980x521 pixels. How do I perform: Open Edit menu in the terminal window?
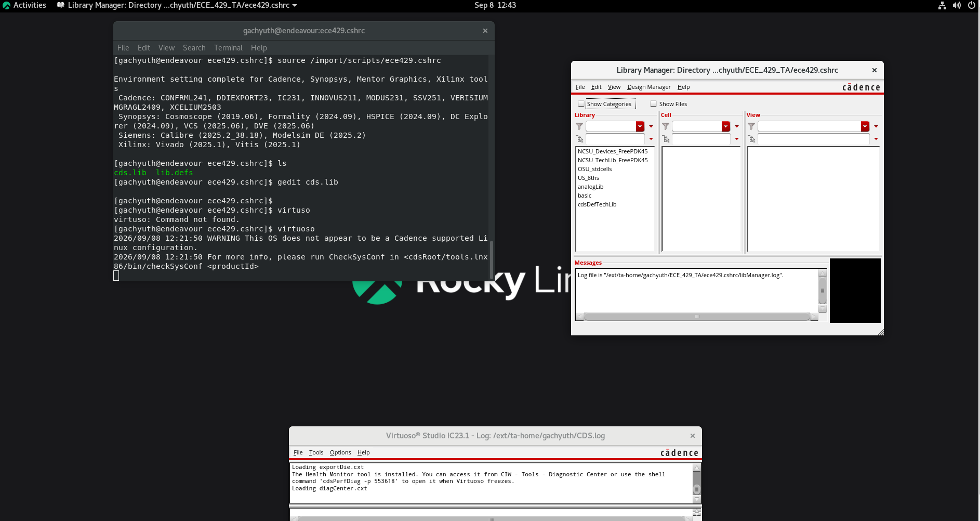(x=144, y=48)
